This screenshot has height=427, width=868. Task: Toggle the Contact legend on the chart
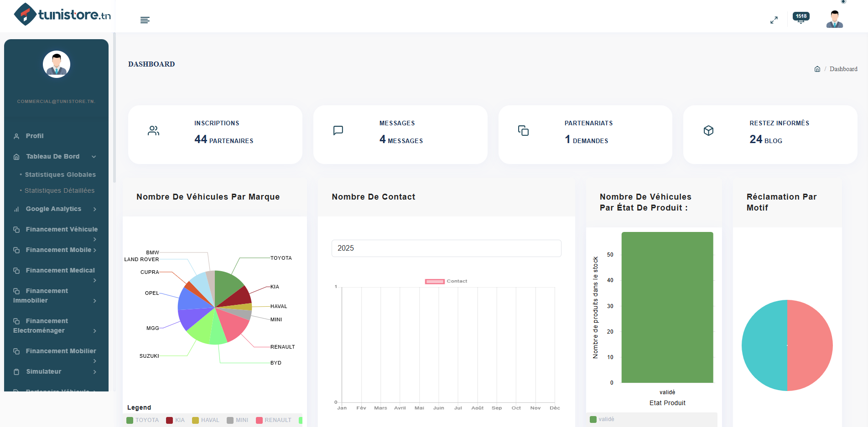(x=446, y=281)
